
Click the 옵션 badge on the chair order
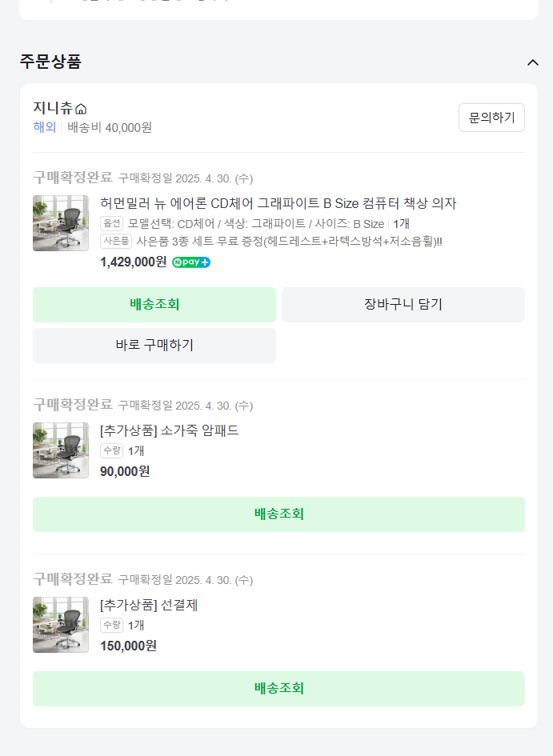click(x=111, y=224)
